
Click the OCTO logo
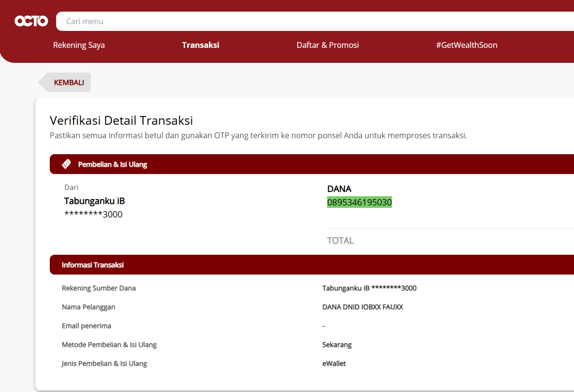pos(31,21)
